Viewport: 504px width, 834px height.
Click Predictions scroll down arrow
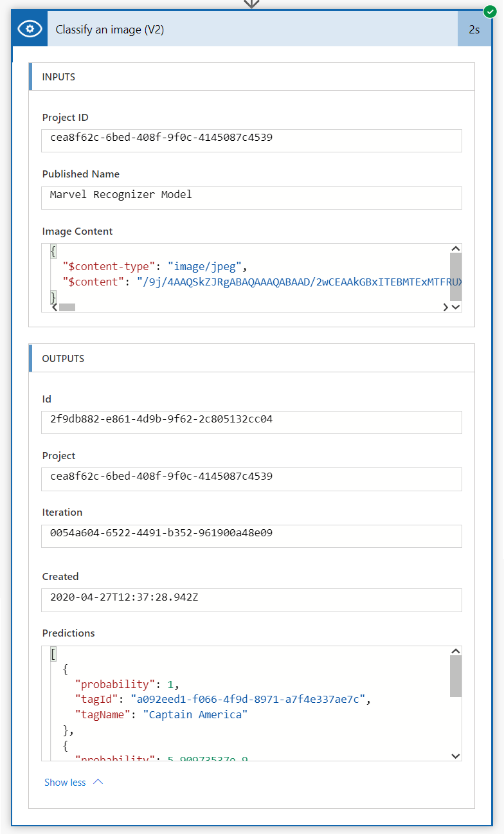456,756
